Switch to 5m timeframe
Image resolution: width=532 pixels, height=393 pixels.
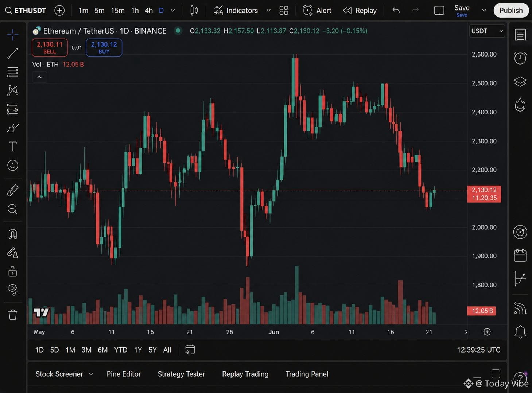(99, 11)
